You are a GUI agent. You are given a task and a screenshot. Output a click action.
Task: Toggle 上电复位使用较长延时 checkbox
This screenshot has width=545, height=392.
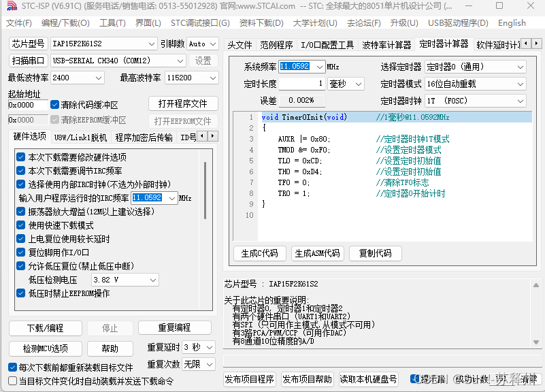[x=21, y=239]
